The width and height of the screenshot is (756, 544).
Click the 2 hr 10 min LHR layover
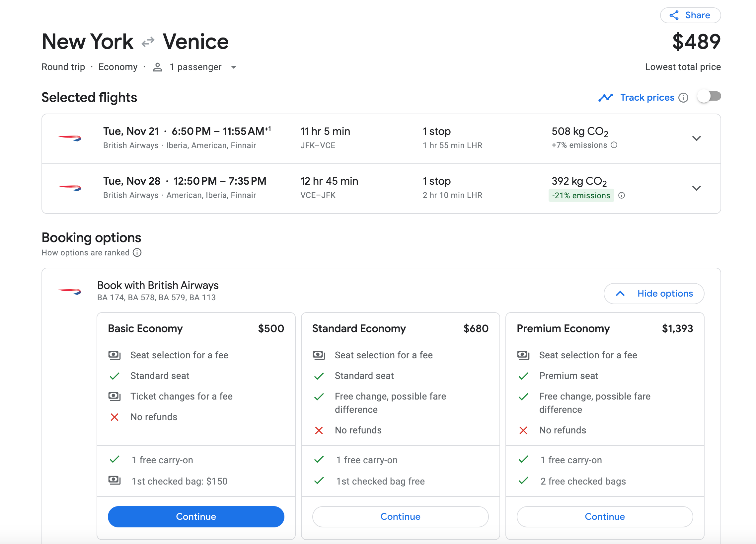coord(452,196)
